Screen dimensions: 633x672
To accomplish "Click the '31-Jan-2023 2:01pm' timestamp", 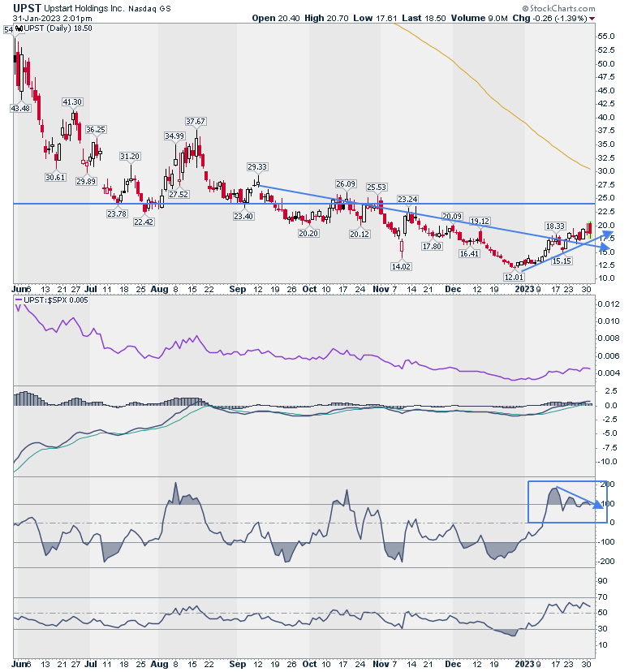I will pyautogui.click(x=52, y=19).
